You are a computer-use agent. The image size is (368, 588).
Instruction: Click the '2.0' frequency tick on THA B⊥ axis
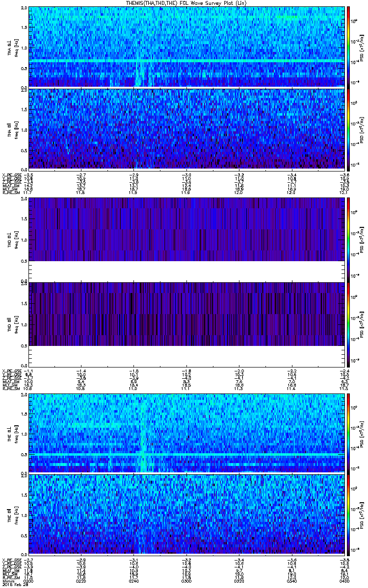24,9
